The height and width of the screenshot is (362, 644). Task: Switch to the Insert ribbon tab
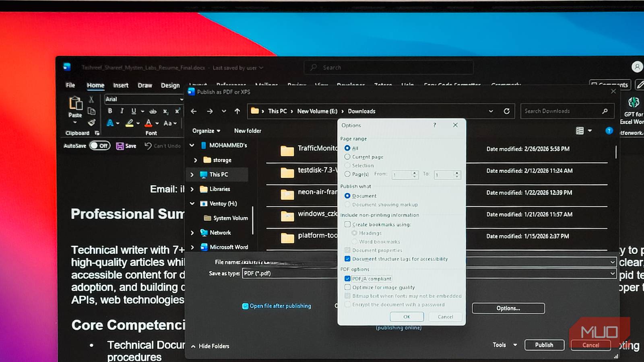(121, 85)
